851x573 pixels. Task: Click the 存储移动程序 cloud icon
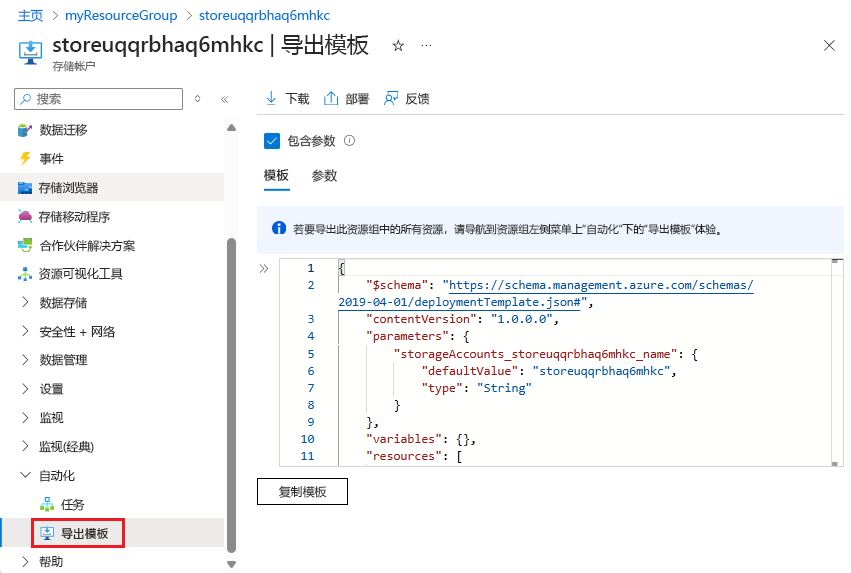coord(25,217)
